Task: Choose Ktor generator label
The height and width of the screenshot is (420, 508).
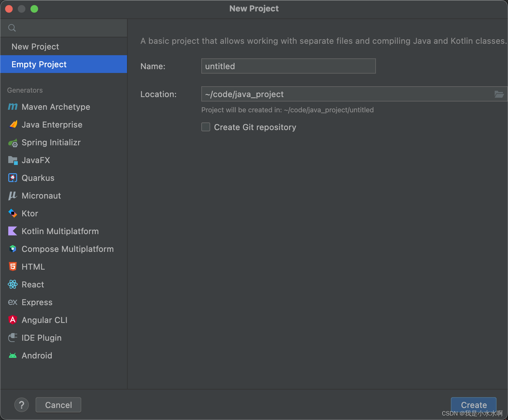Action: pos(30,213)
